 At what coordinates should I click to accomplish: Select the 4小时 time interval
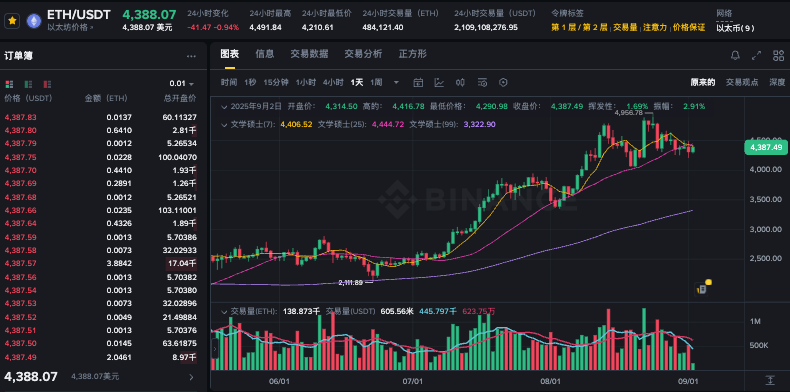333,82
